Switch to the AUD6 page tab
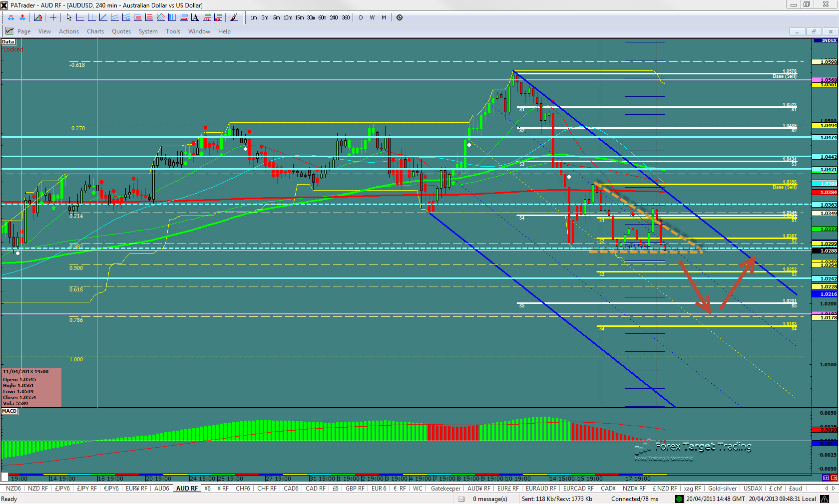The image size is (839, 504). coord(162,489)
